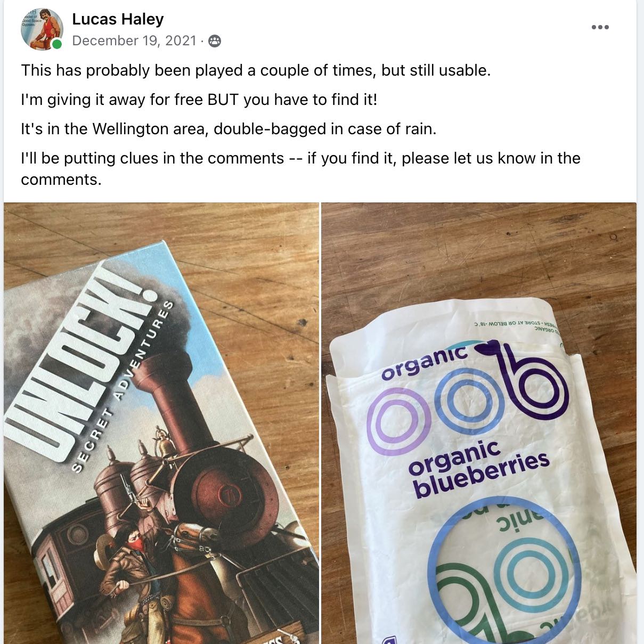Open the December 19, 2021 post permalink

click(x=134, y=41)
